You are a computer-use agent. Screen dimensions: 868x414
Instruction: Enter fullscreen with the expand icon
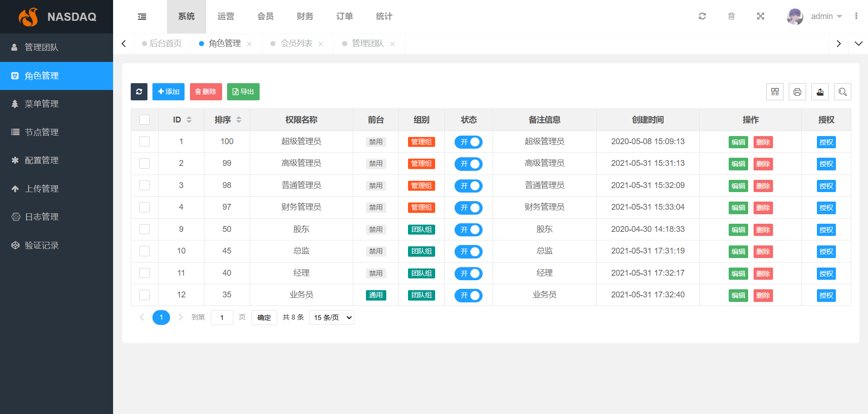pos(760,16)
